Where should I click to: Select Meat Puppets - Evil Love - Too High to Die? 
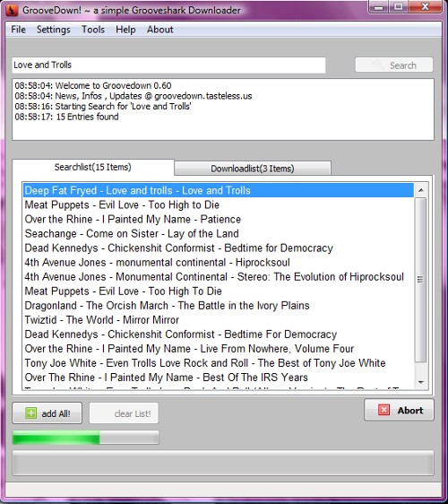click(219, 204)
